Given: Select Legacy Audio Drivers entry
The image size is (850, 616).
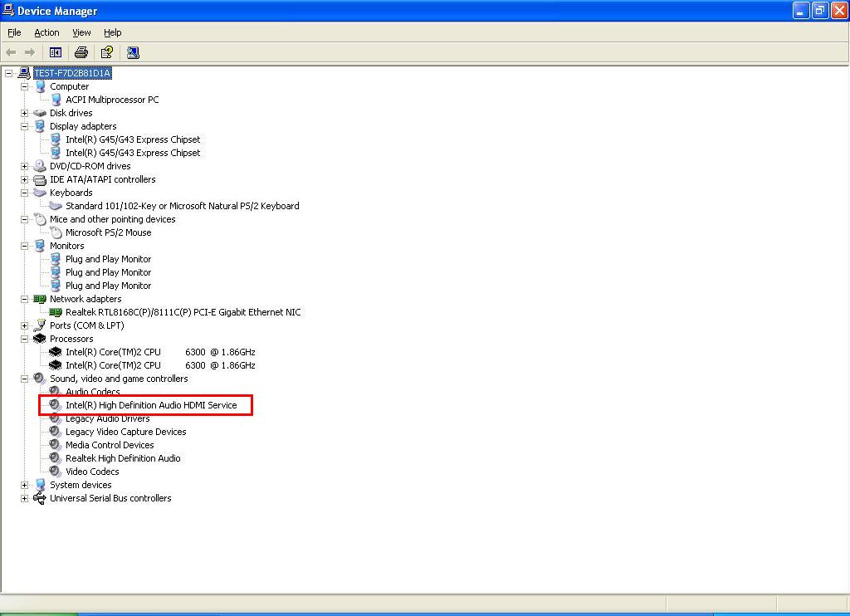Looking at the screenshot, I should click(x=107, y=418).
